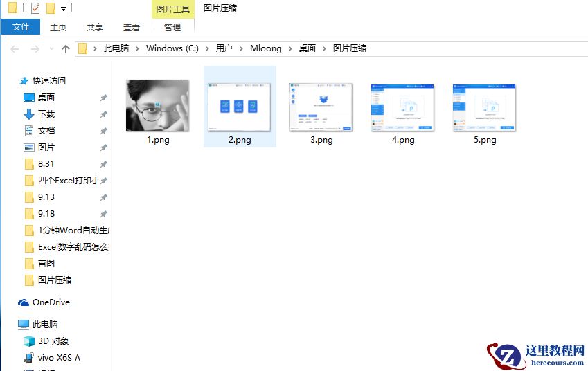Open the 9.13 folder in sidebar
The width and height of the screenshot is (588, 371).
tap(46, 197)
